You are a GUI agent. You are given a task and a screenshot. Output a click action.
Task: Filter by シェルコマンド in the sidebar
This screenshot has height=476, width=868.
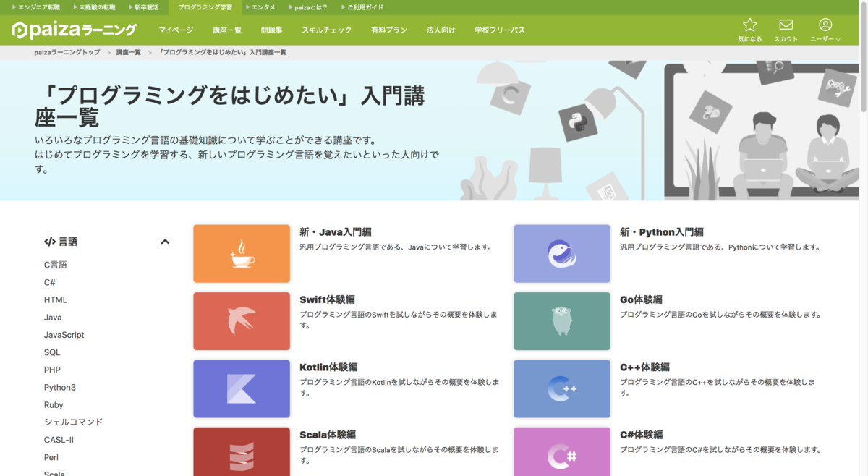[73, 422]
